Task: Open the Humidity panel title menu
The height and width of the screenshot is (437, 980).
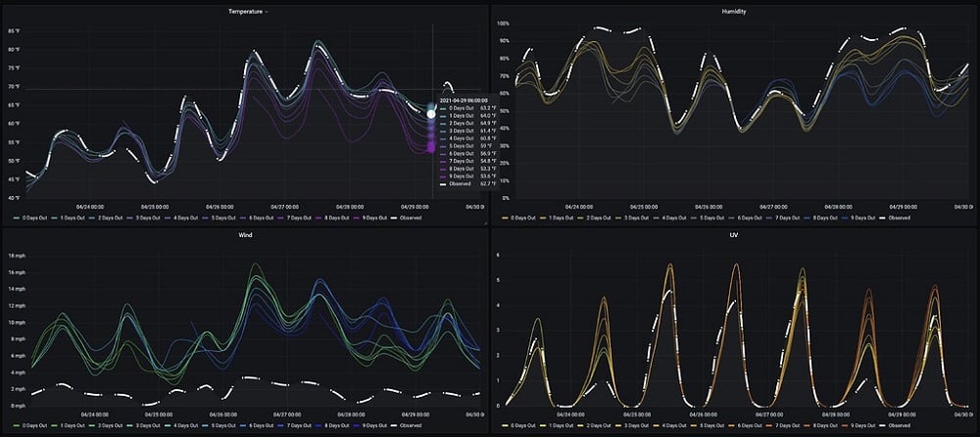Action: (734, 11)
